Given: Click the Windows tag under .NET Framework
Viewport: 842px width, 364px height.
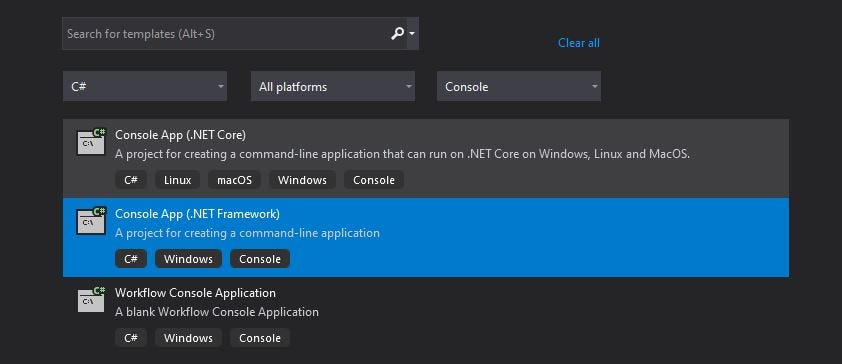Looking at the screenshot, I should click(188, 259).
